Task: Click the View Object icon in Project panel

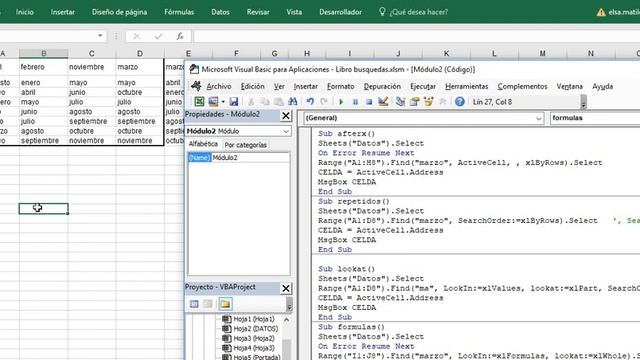Action: (208, 304)
